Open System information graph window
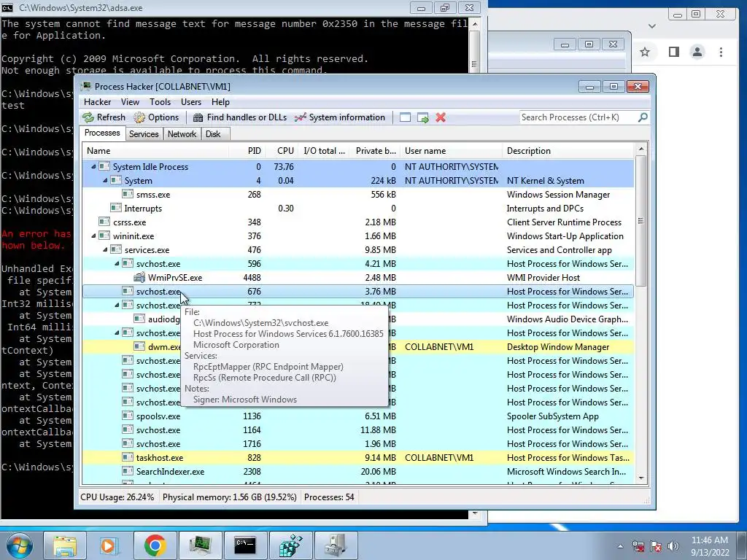Viewport: 747px width, 560px height. click(340, 117)
